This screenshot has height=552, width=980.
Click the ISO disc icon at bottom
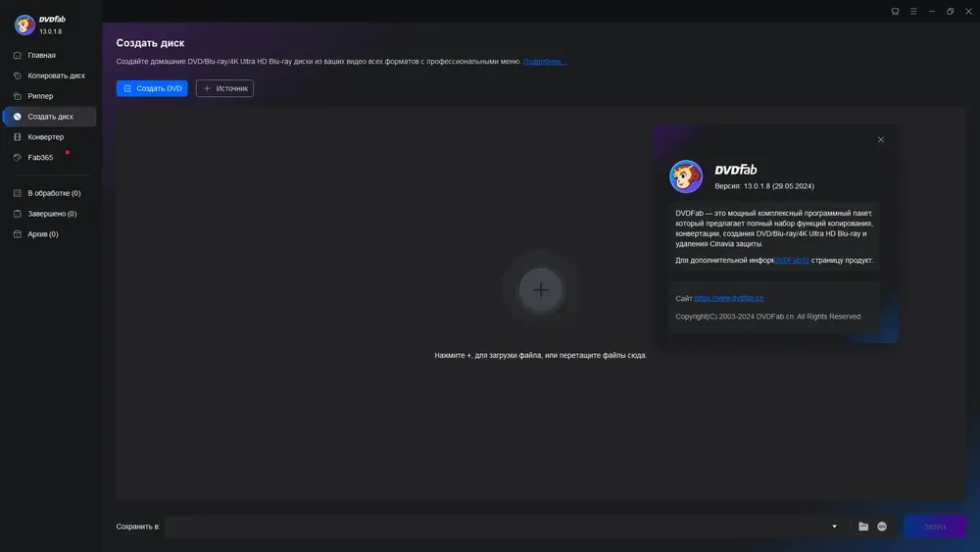pyautogui.click(x=882, y=527)
